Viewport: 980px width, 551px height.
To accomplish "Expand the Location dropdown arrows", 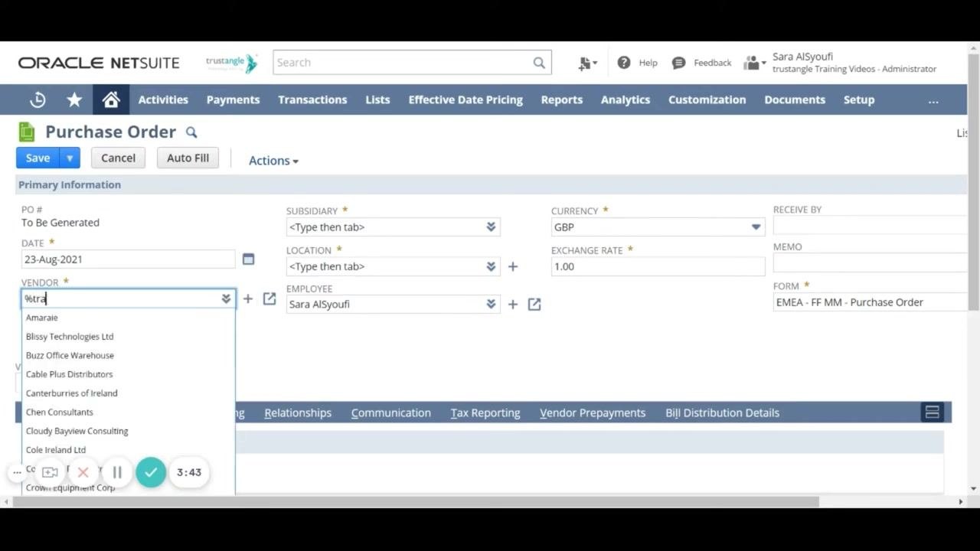I will tap(491, 266).
